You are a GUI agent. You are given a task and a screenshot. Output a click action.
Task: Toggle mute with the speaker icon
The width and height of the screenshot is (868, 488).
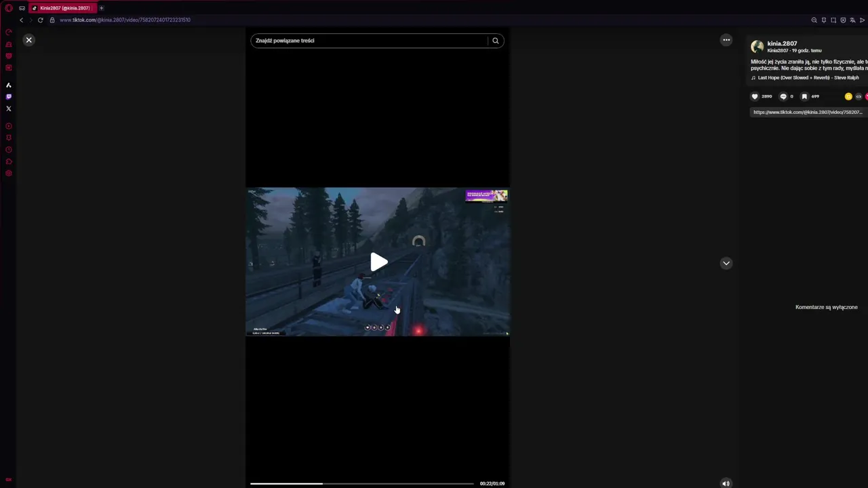pyautogui.click(x=726, y=483)
